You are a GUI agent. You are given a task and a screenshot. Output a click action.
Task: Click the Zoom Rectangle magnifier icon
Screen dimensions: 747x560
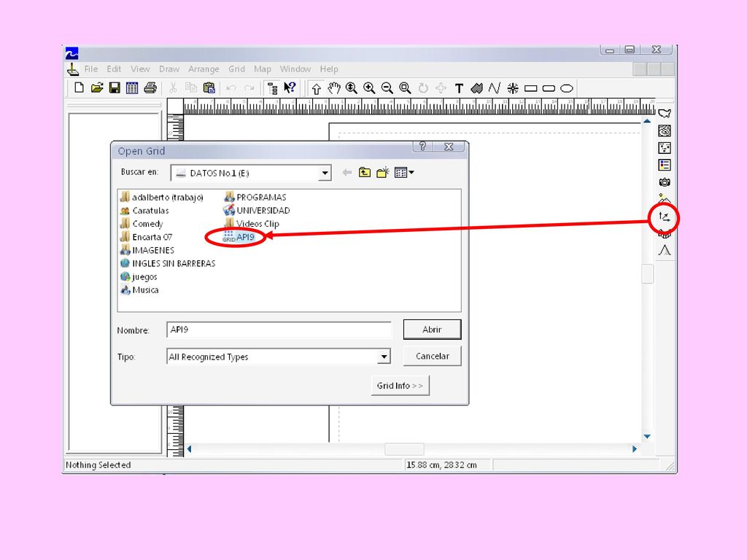(405, 88)
